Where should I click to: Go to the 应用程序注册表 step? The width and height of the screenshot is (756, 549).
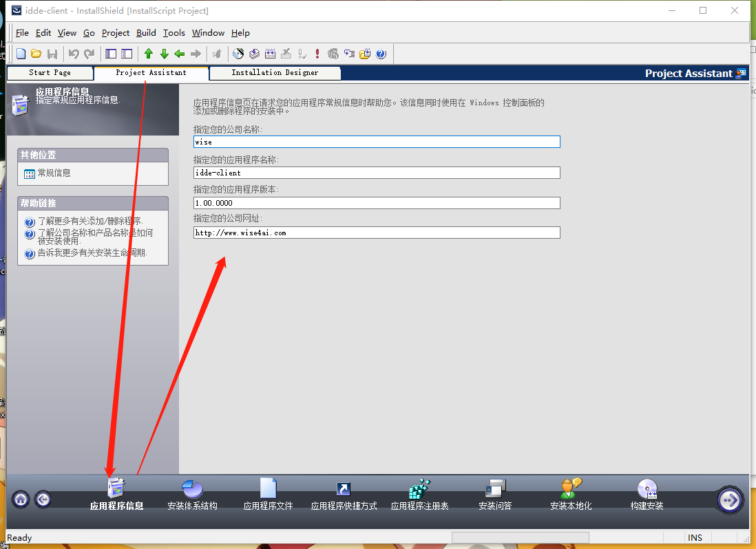[419, 495]
